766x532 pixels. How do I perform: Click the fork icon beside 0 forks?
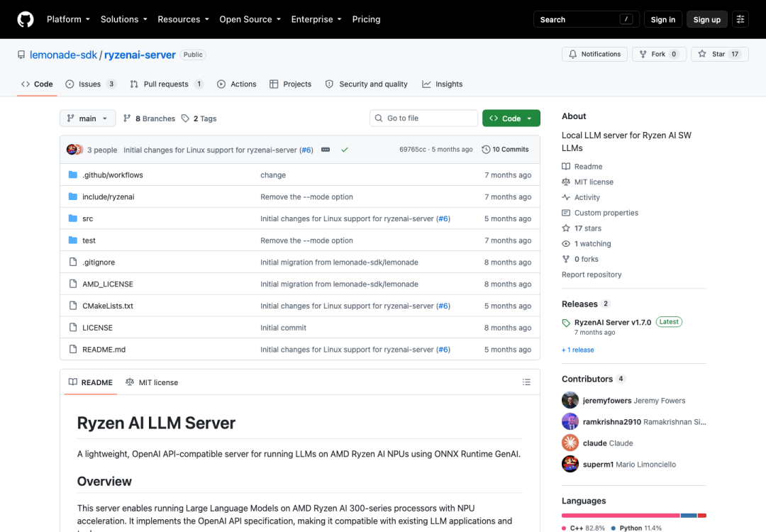pyautogui.click(x=566, y=259)
